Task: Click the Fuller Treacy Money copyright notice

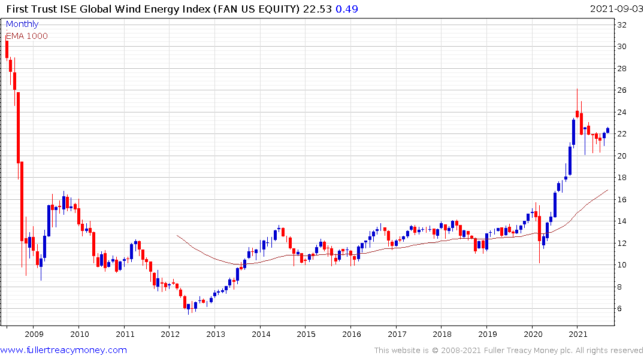Action: tap(509, 351)
